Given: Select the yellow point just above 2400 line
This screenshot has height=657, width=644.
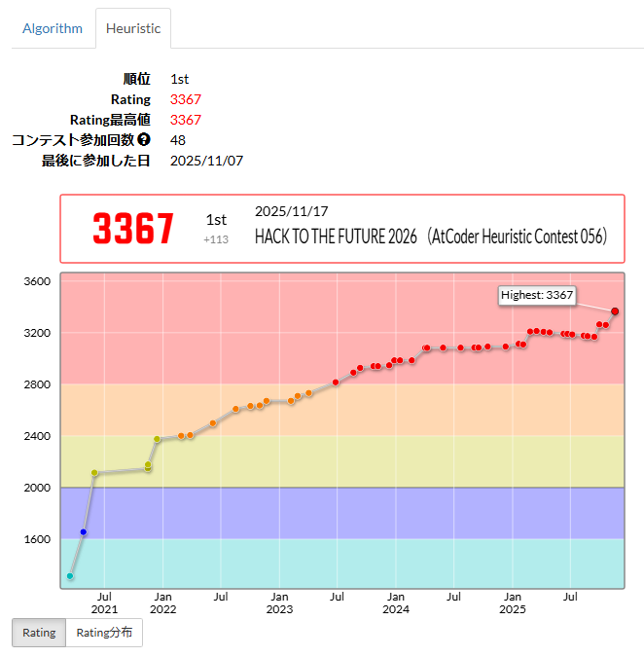Looking at the screenshot, I should pyautogui.click(x=157, y=440).
